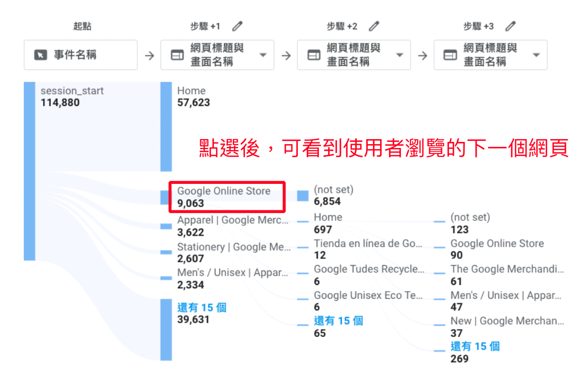Click the 步驟 +1 column header label
Viewport: 588px width, 381px height.
pos(205,27)
